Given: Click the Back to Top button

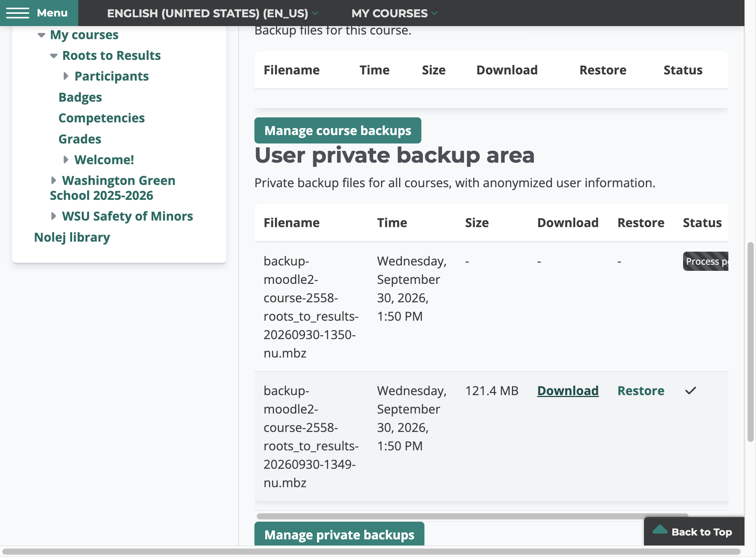Looking at the screenshot, I should click(x=694, y=532).
